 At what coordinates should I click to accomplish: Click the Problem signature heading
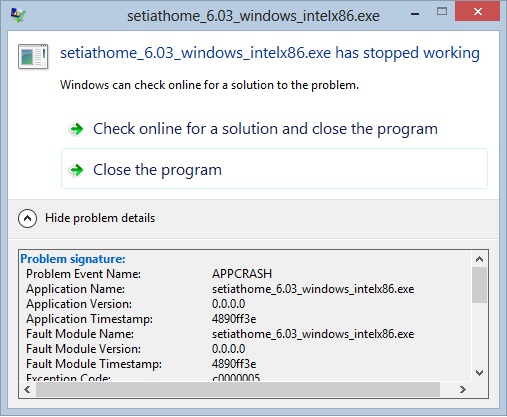pyautogui.click(x=73, y=259)
